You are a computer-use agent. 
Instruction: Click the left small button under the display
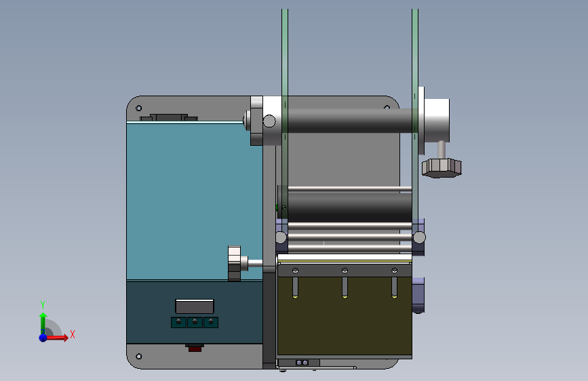point(178,322)
